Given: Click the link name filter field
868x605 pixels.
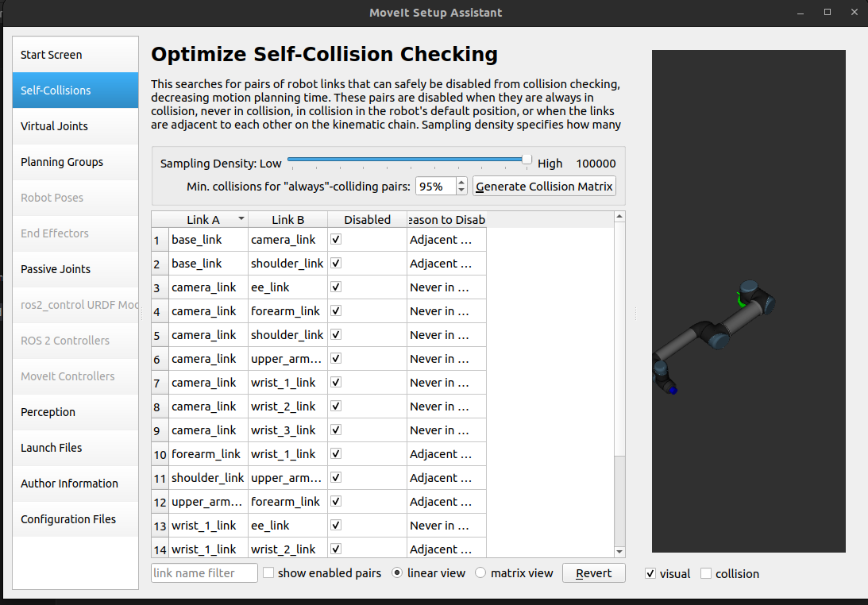Looking at the screenshot, I should (204, 573).
